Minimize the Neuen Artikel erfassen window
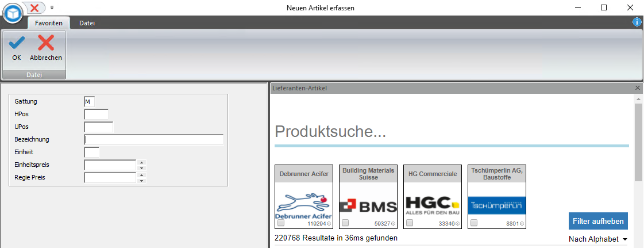644x248 pixels. pos(577,7)
